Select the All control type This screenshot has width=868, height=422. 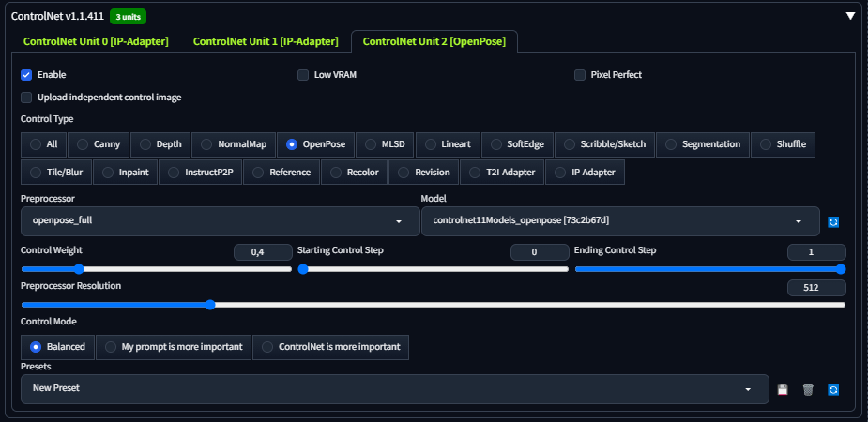(44, 144)
